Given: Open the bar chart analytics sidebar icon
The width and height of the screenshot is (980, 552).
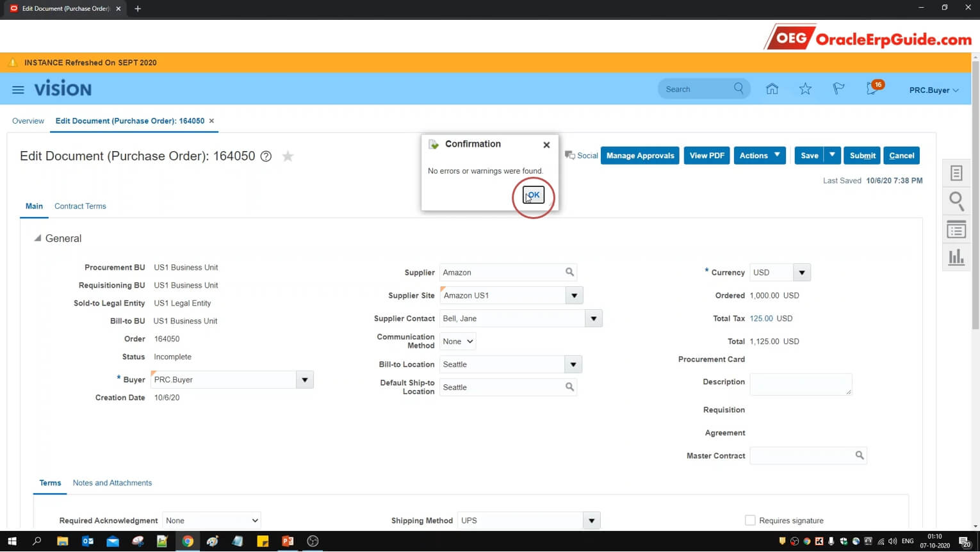Looking at the screenshot, I should click(x=956, y=257).
